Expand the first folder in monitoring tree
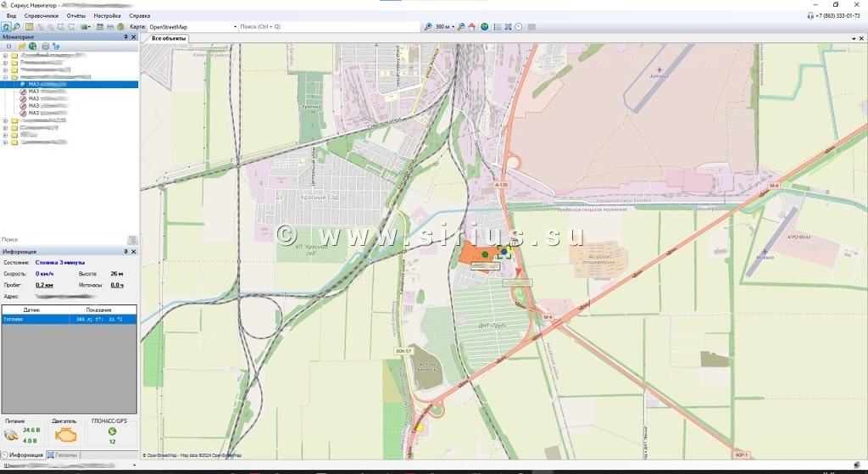Viewport: 868px width, 474px height. (x=5, y=56)
